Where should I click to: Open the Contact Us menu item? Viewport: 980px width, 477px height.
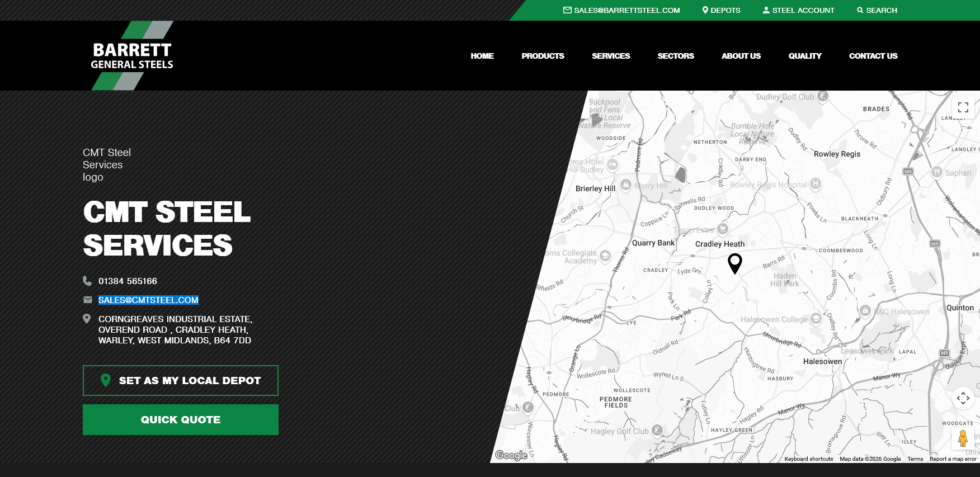[x=873, y=56]
